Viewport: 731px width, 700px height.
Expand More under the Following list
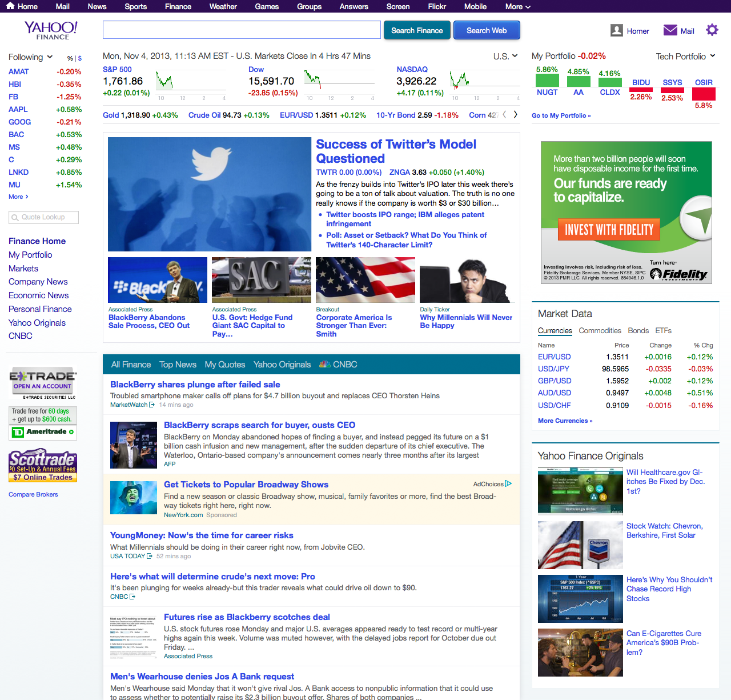18,197
